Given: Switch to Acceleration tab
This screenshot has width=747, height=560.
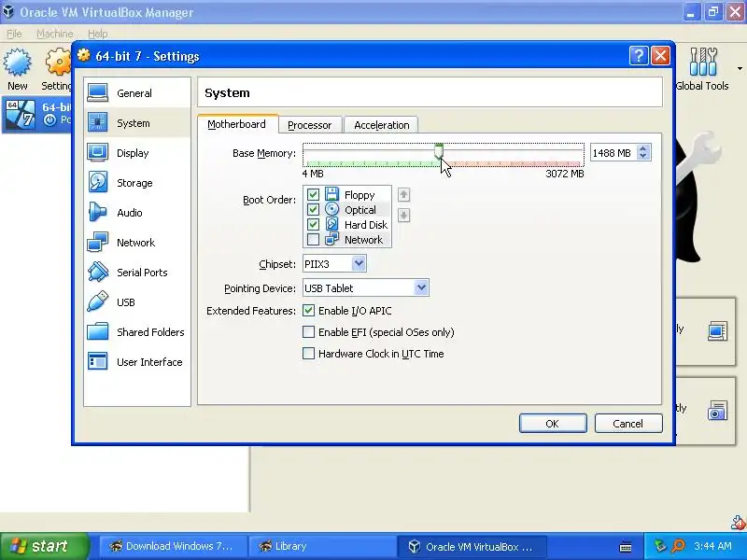Looking at the screenshot, I should coord(382,125).
